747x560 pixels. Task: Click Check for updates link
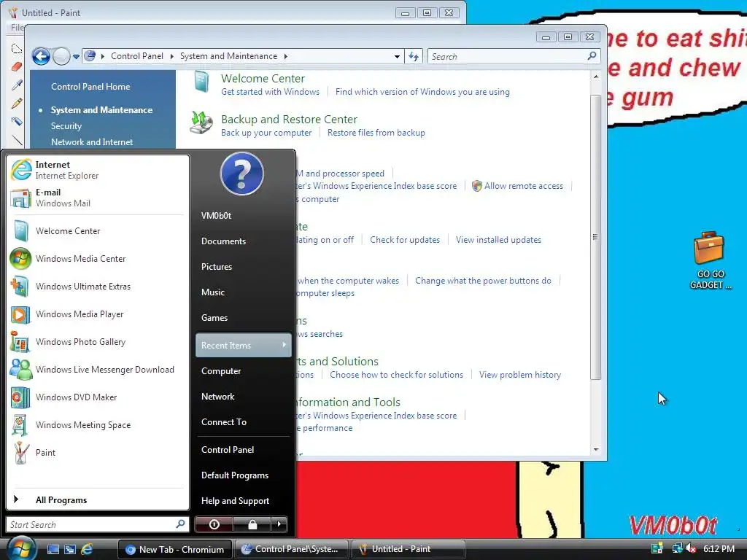(x=405, y=239)
